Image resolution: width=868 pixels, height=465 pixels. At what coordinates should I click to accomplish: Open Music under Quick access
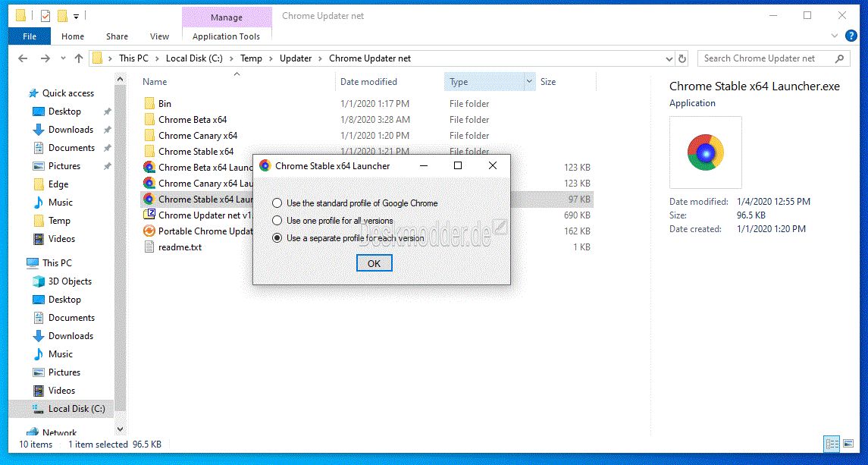(61, 203)
